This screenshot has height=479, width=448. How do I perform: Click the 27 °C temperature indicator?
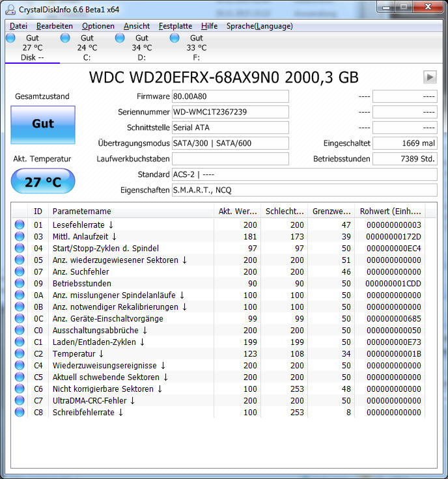click(43, 181)
